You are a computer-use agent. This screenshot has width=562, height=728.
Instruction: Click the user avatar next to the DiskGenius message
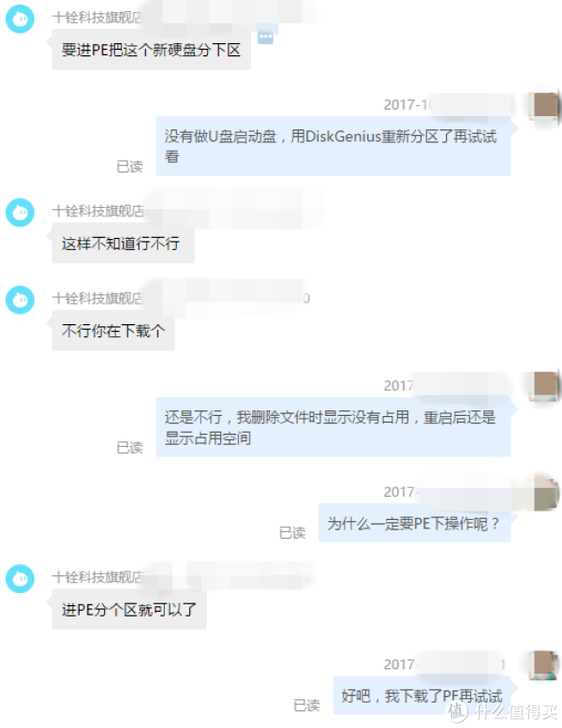click(546, 107)
